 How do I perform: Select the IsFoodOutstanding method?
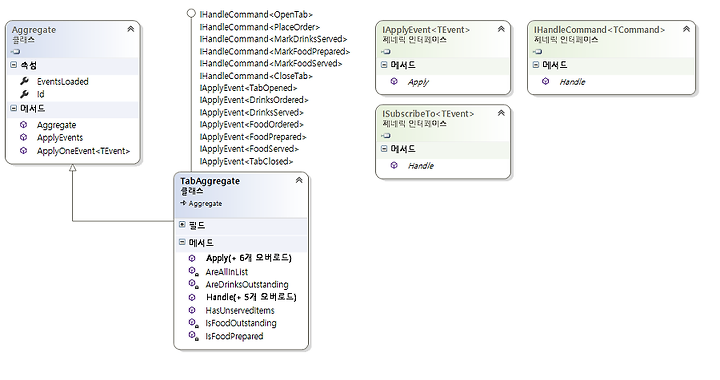point(241,323)
